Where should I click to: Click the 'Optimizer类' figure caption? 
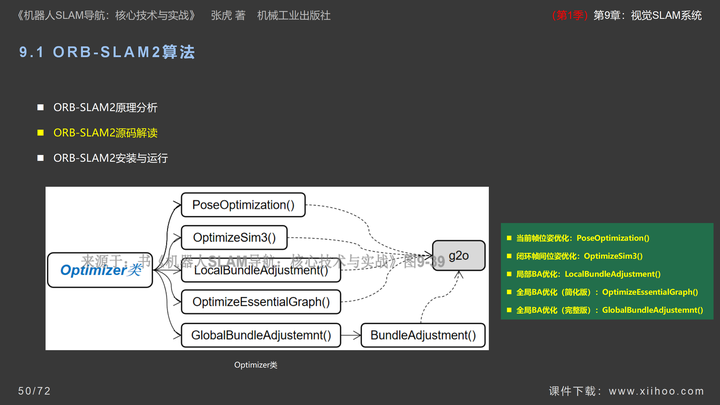(x=255, y=365)
